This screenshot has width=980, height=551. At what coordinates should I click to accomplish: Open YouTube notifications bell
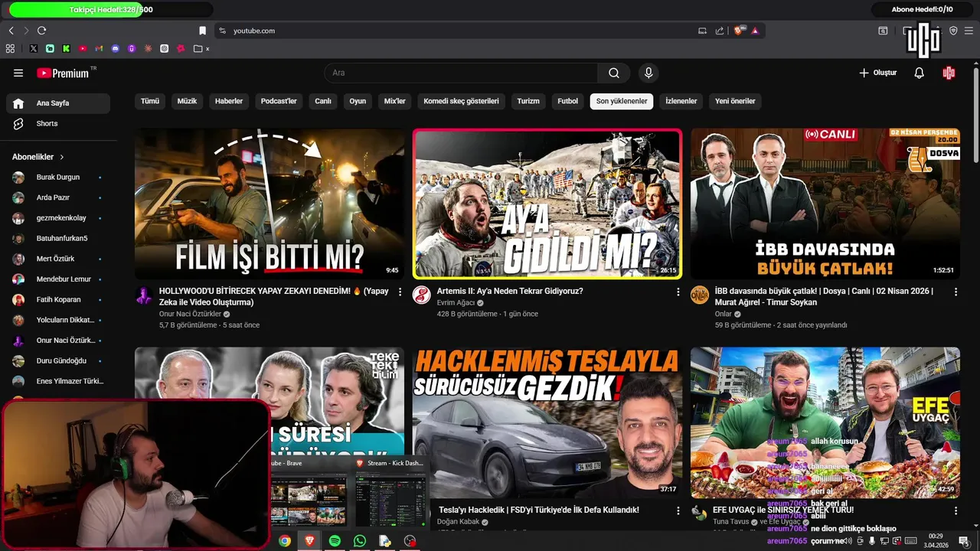pyautogui.click(x=920, y=73)
